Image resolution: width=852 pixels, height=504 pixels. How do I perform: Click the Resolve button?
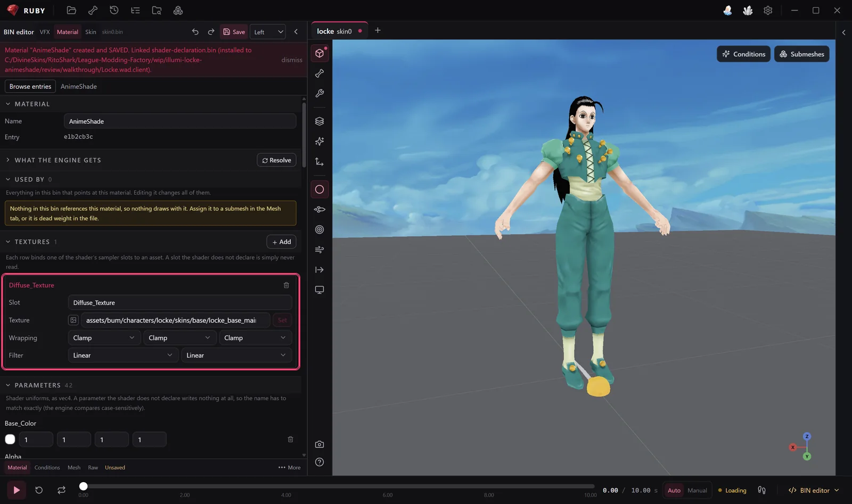point(277,160)
